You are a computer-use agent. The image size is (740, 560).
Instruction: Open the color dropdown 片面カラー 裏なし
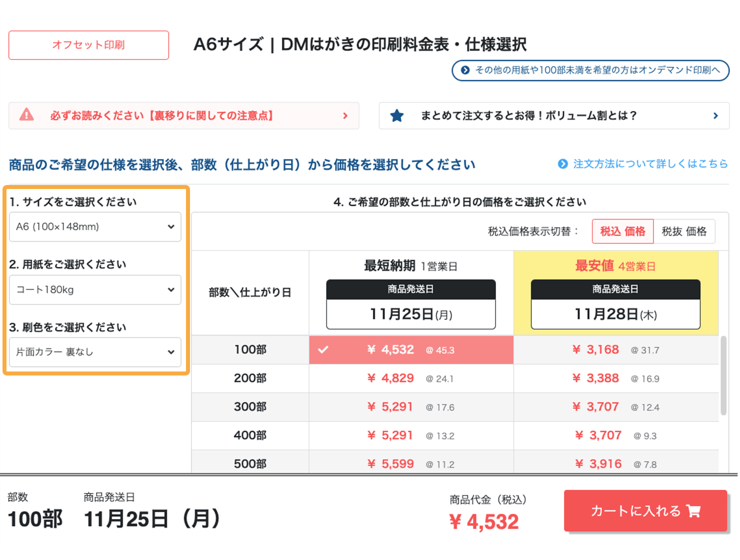click(x=95, y=352)
